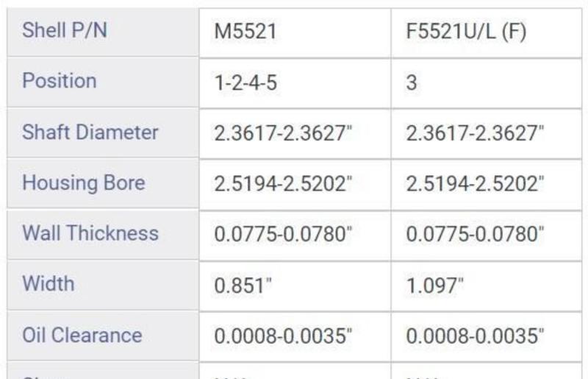Select the 0.851" width value
The width and height of the screenshot is (588, 379).
[x=243, y=286]
